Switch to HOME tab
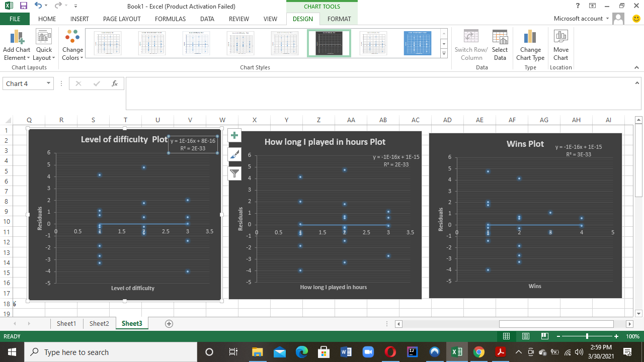The width and height of the screenshot is (644, 362). tap(47, 19)
